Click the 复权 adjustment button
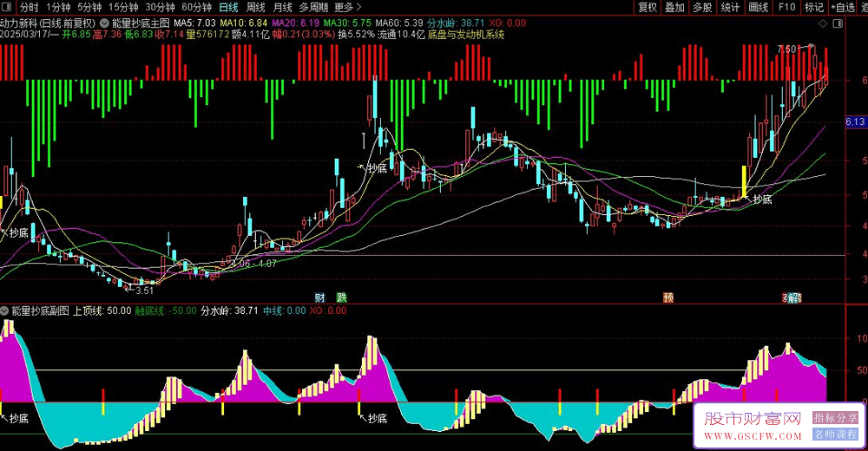The image size is (868, 451). (648, 7)
